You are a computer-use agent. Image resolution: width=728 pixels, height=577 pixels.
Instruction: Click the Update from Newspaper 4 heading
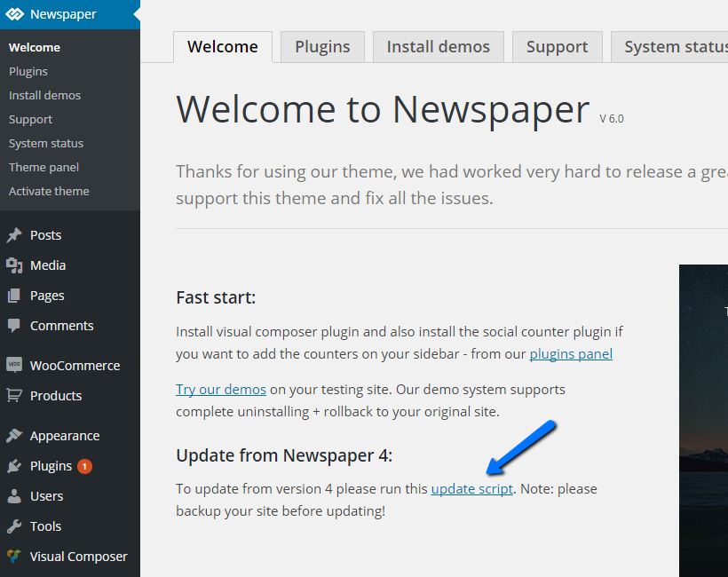point(284,455)
